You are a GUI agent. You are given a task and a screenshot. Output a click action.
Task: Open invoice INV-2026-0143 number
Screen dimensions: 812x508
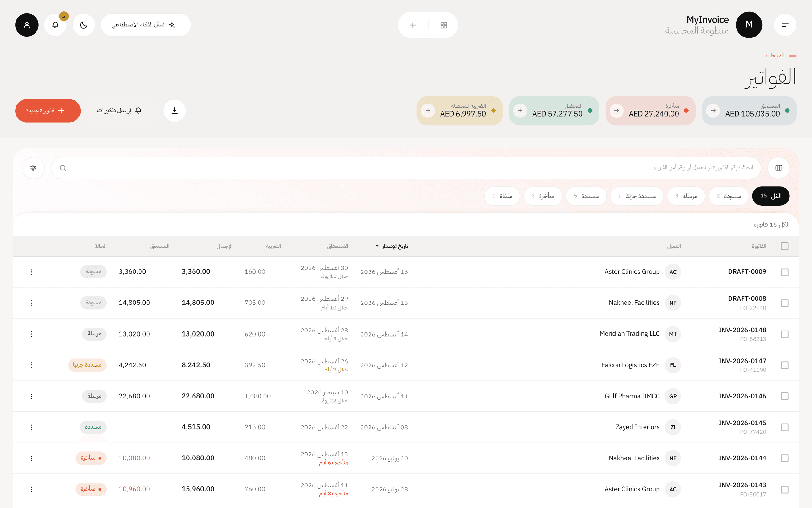742,485
